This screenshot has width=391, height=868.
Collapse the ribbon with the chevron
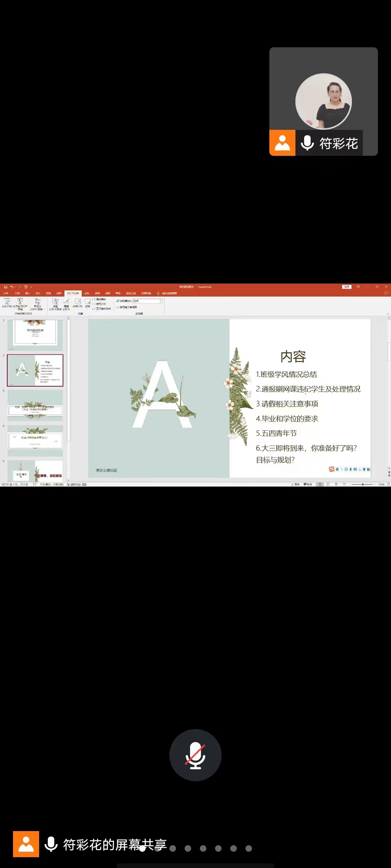(x=388, y=314)
